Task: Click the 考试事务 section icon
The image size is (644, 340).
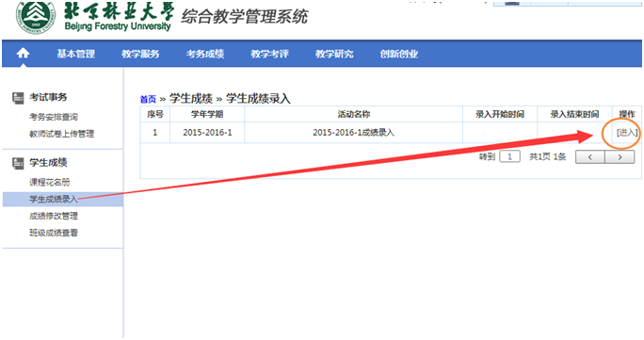Action: tap(18, 98)
